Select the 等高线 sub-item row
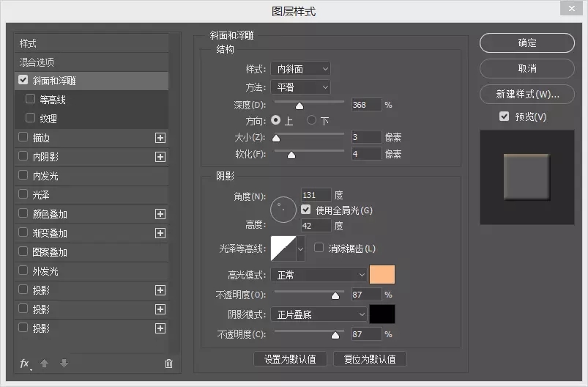 [92, 100]
